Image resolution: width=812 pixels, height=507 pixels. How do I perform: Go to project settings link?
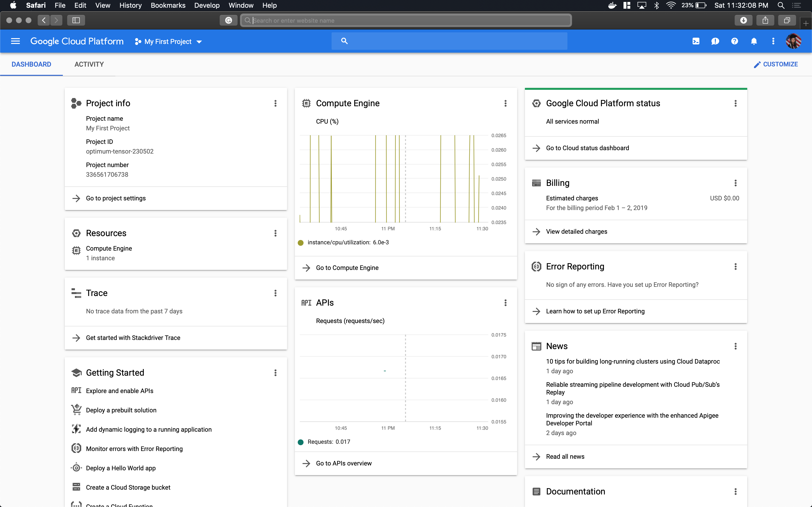click(x=116, y=198)
